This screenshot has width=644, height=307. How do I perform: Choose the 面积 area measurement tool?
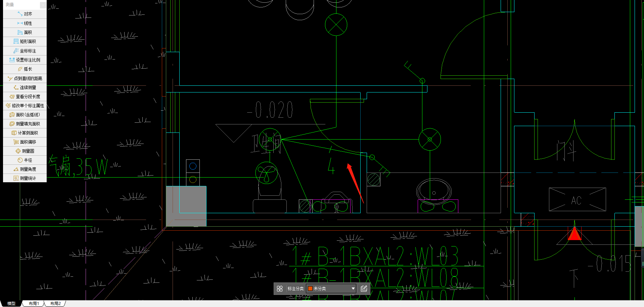pos(25,32)
